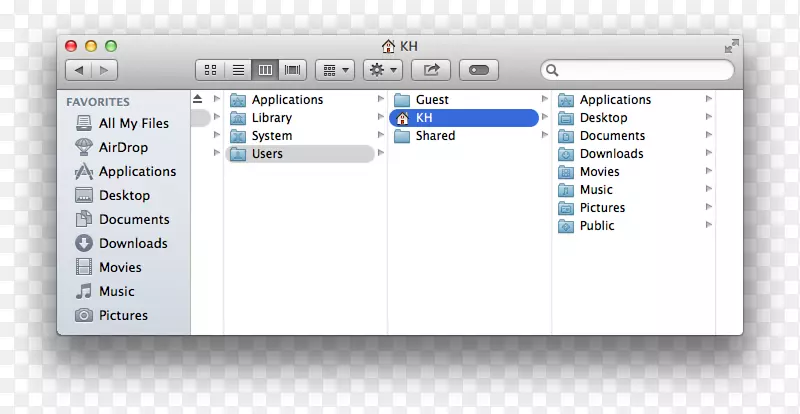Viewport: 800px width, 414px height.
Task: Select the KH home folder
Action: click(x=464, y=118)
